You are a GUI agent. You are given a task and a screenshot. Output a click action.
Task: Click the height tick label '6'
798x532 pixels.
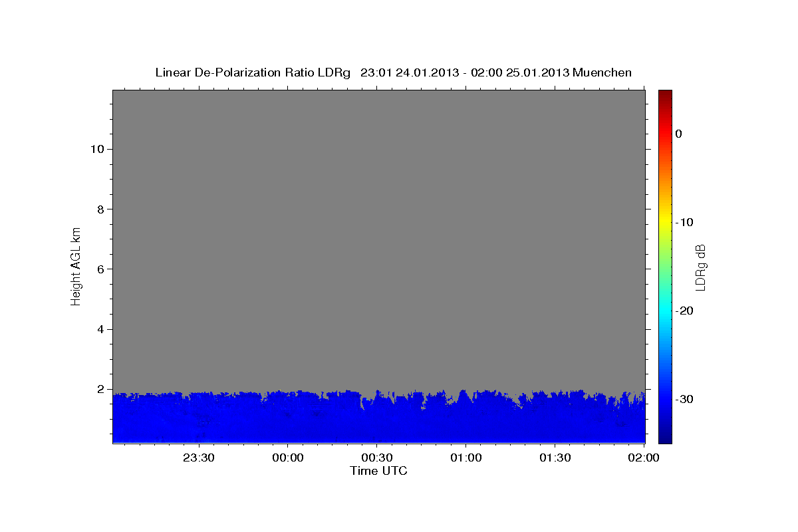tap(100, 269)
